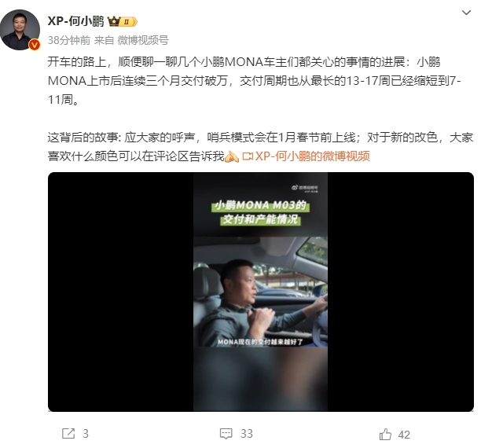Open XP-何小鹏 profile via avatar photo
The width and height of the screenshot is (481, 448).
coord(20,30)
